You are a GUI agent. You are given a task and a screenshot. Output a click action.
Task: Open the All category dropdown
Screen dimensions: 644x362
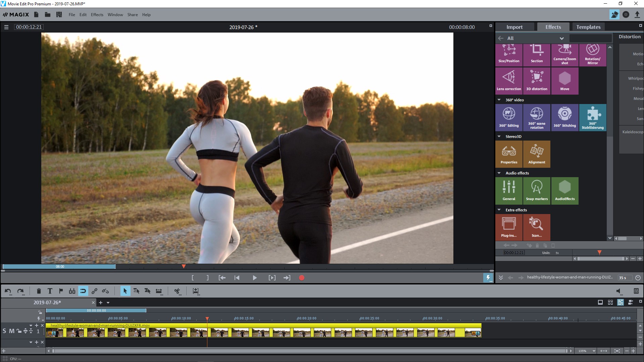point(561,38)
